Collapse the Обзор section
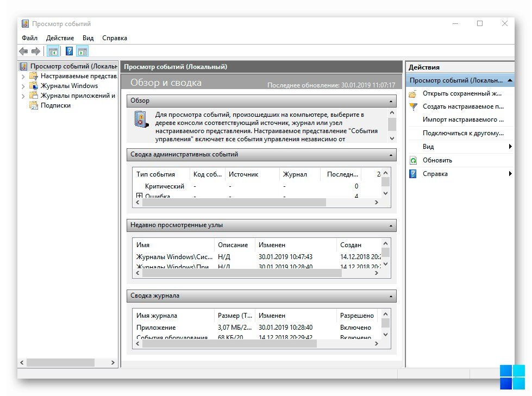 (391, 101)
